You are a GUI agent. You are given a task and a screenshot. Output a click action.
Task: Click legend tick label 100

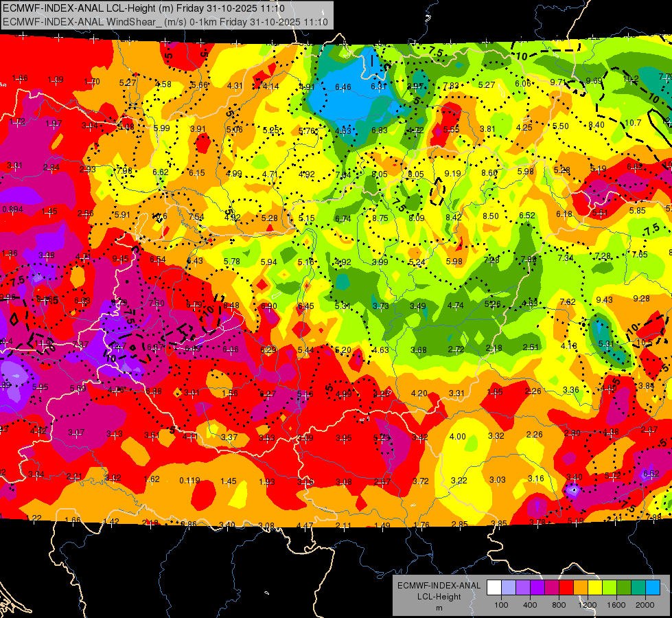501,605
